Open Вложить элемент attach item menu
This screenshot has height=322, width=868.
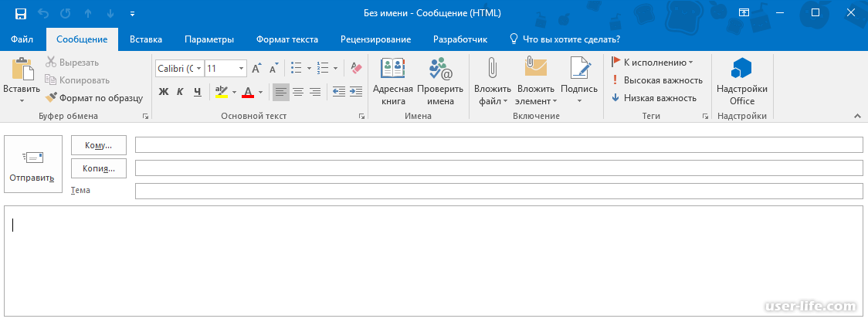tap(536, 81)
